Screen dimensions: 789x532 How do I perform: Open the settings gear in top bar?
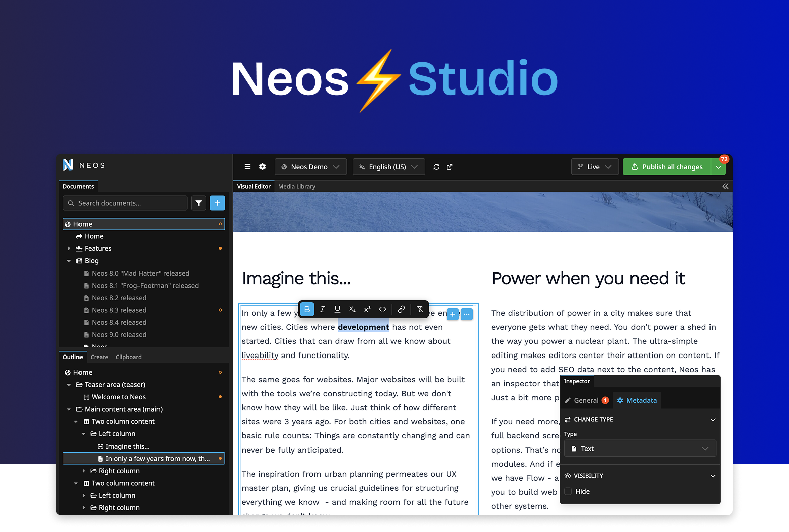(x=262, y=167)
